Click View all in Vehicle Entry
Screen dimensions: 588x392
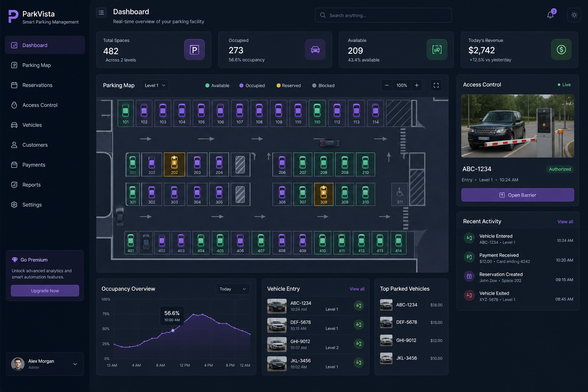point(357,289)
